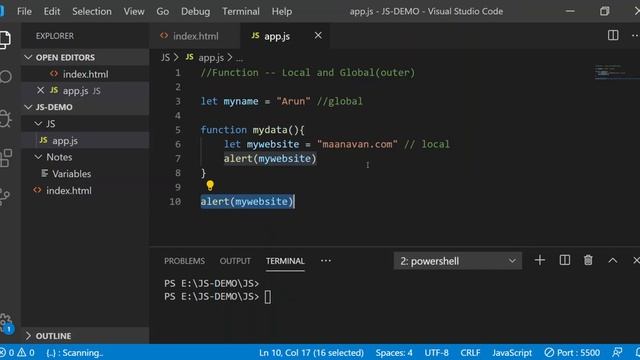Switch to the PROBLEMS panel tab
This screenshot has width=640, height=360.
(x=184, y=261)
